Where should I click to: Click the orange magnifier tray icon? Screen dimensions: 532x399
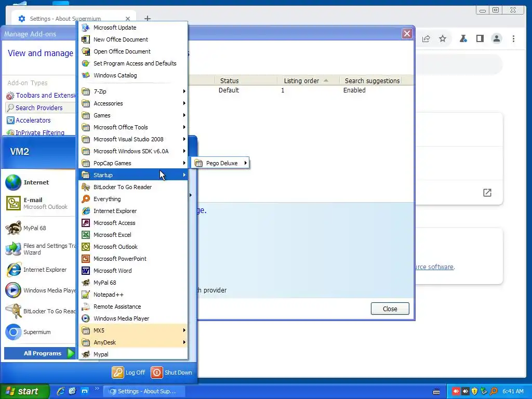(x=494, y=391)
